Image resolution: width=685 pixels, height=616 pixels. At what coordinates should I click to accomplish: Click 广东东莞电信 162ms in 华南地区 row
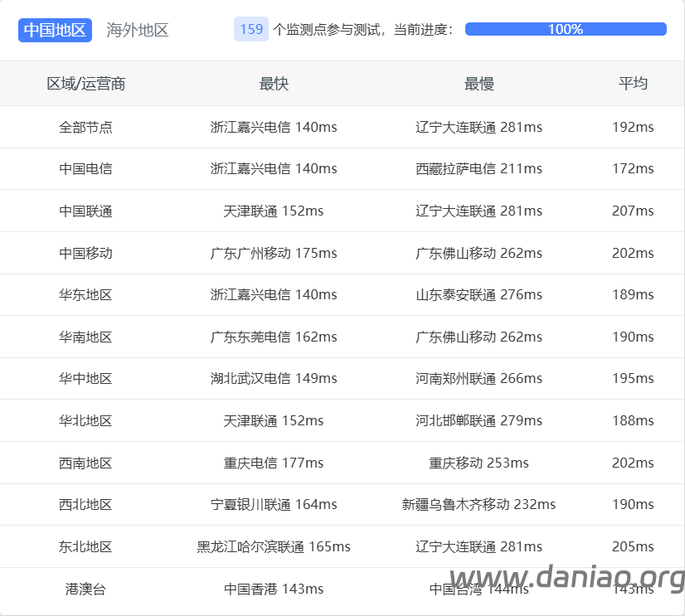tap(274, 337)
